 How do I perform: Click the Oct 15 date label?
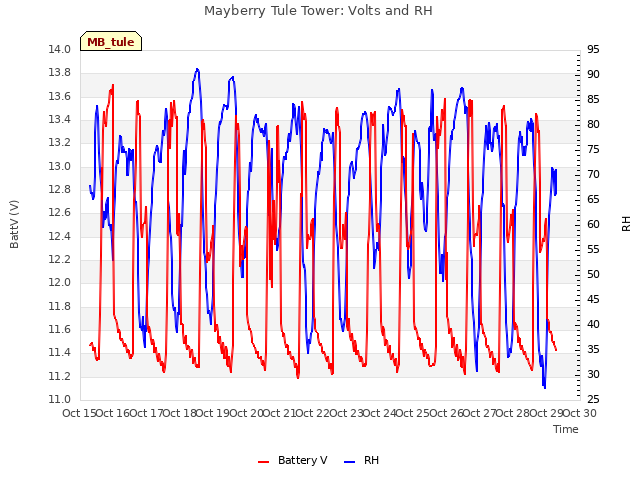pyautogui.click(x=80, y=413)
